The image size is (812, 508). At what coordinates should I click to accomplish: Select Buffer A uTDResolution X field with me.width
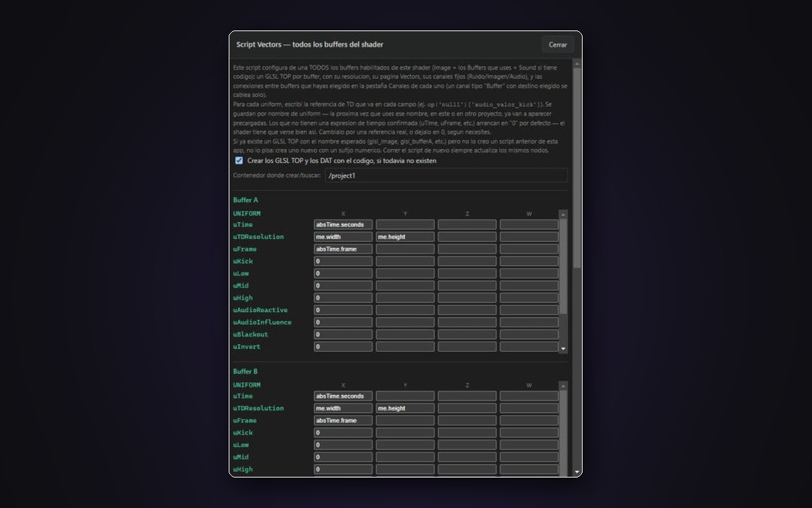click(x=343, y=237)
